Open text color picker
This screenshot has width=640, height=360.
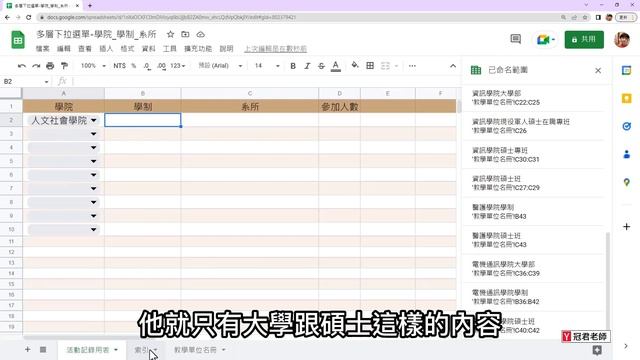tap(336, 66)
